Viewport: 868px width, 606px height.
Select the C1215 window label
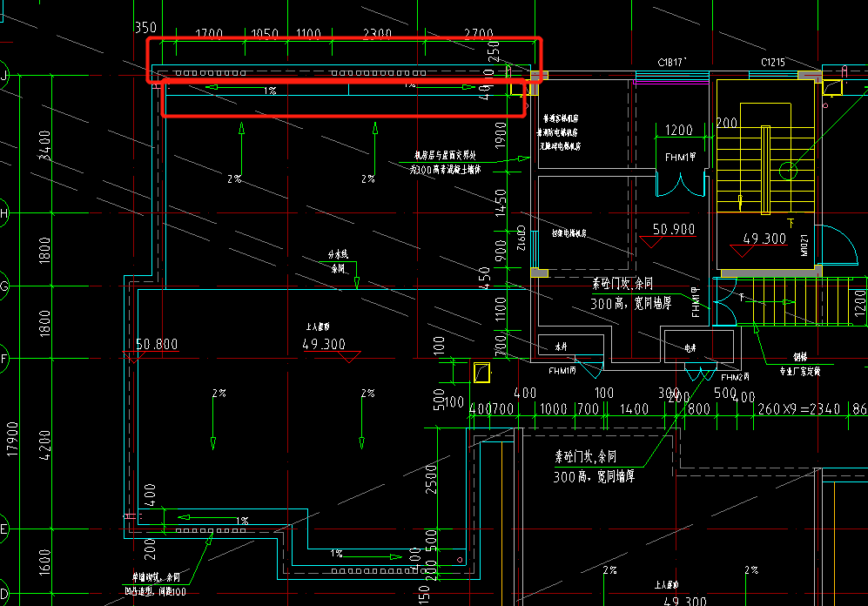[x=773, y=63]
